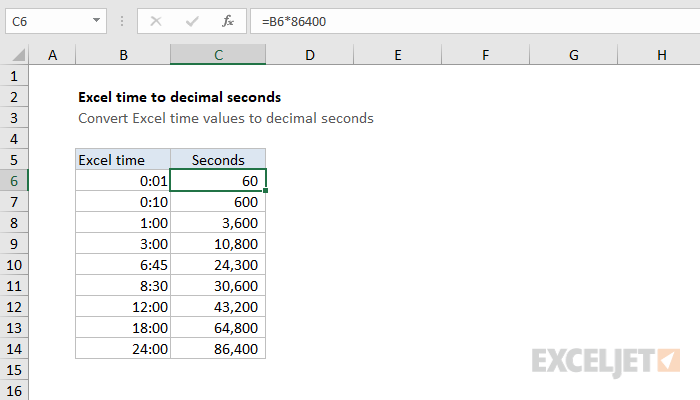Select the cell containing 0:10
Image resolution: width=700 pixels, height=400 pixels.
click(123, 202)
